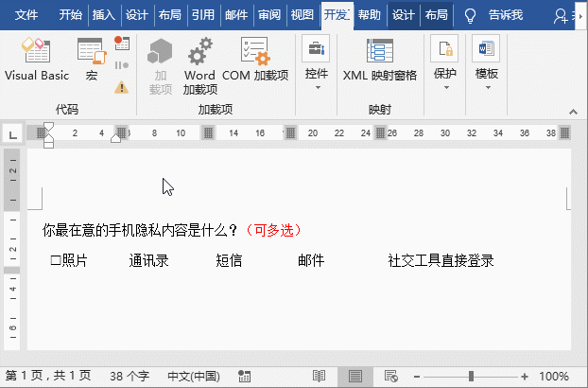
Task: Switch to the 引用 tab
Action: [x=203, y=15]
